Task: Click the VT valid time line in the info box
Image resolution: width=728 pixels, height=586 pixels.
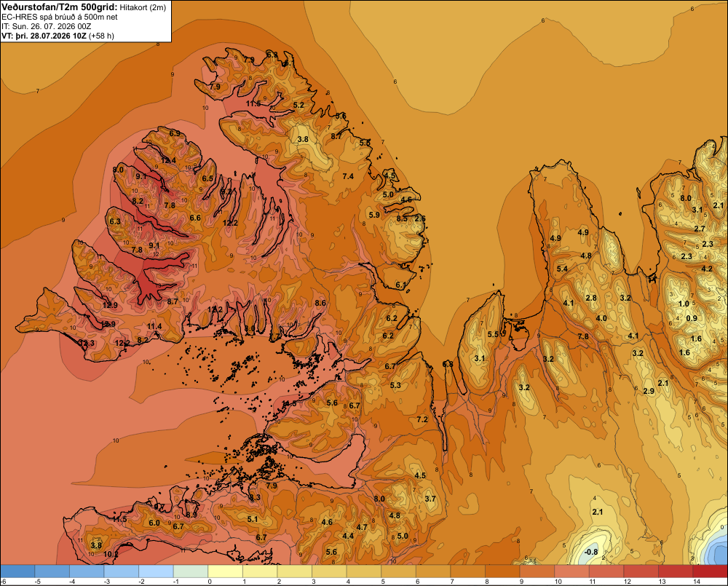Action: tap(58, 35)
